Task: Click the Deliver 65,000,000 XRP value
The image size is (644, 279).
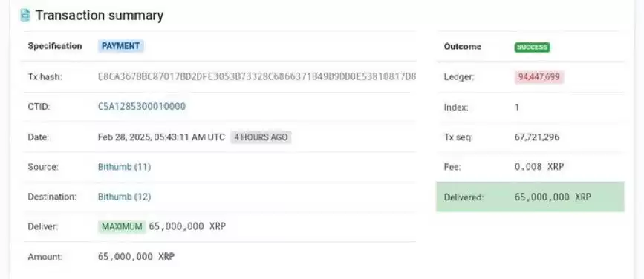Action: (187, 226)
